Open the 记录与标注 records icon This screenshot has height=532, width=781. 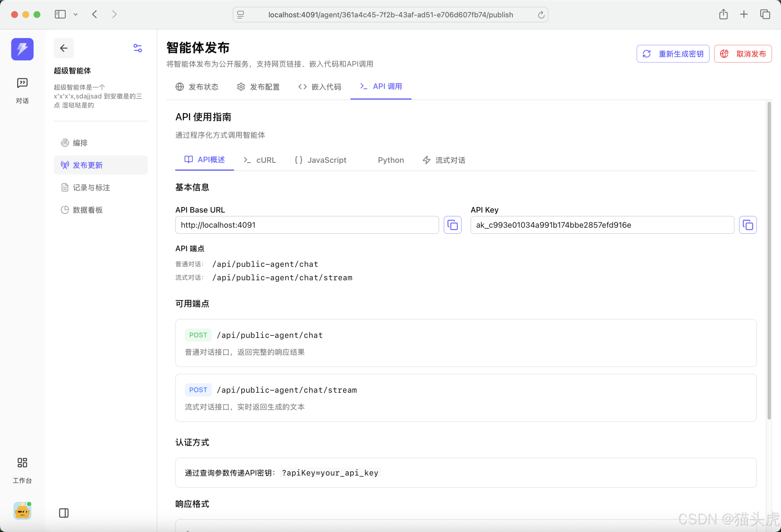[64, 187]
